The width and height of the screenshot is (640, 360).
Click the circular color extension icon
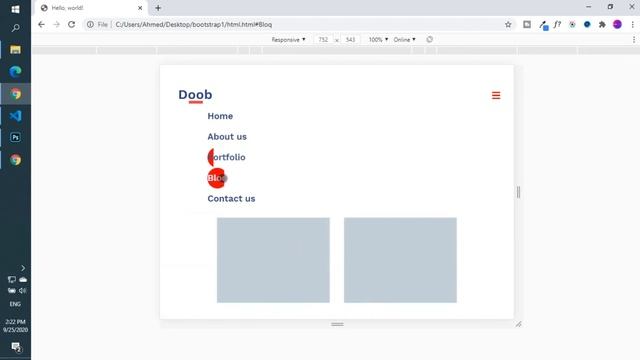(572, 24)
